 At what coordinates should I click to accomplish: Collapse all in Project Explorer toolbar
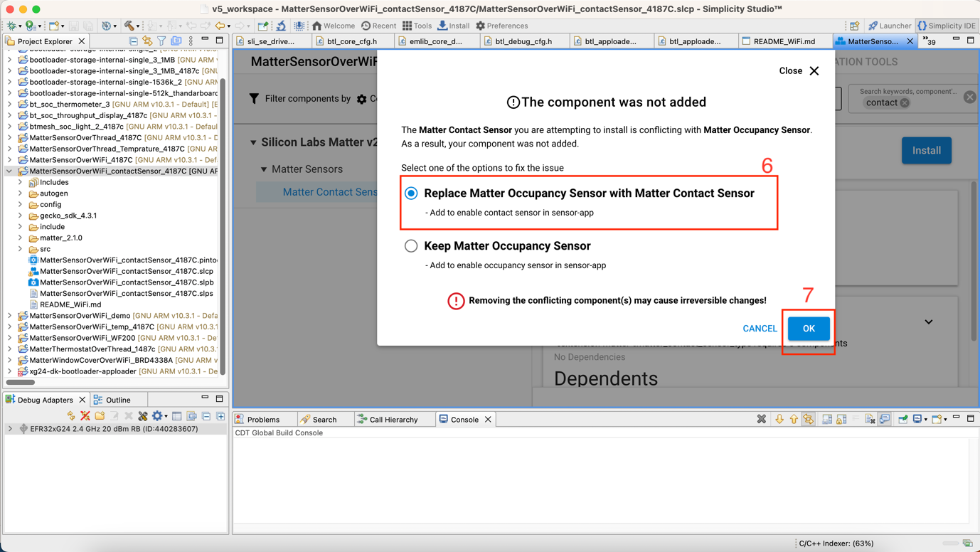coord(133,41)
